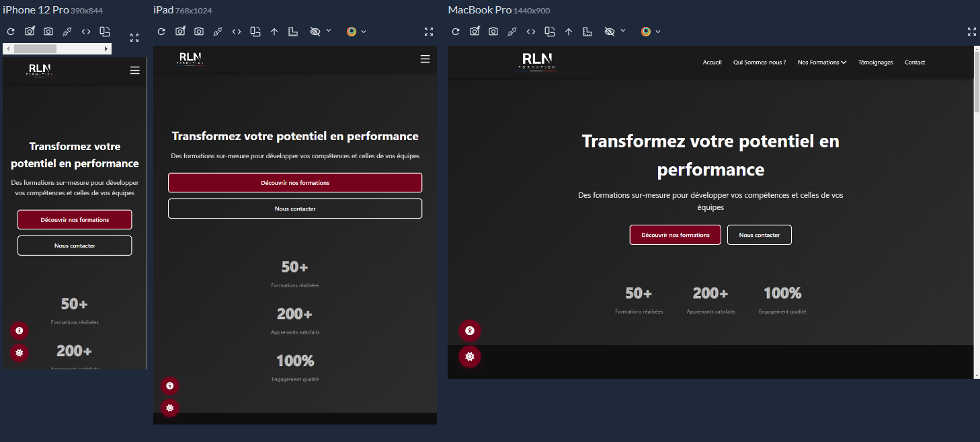The width and height of the screenshot is (980, 442).
Task: Capture a screenshot of the MacBook Pro viewport
Action: click(x=493, y=31)
